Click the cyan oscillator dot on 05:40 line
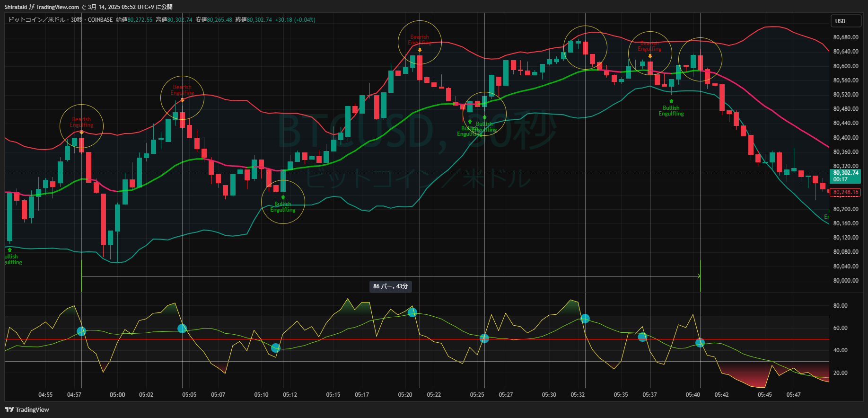This screenshot has width=868, height=418. pos(700,343)
